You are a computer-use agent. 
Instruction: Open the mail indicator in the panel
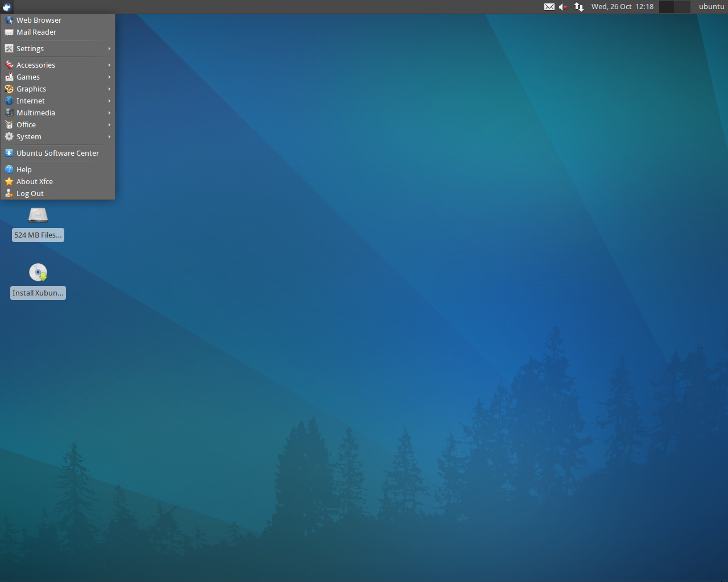point(549,7)
